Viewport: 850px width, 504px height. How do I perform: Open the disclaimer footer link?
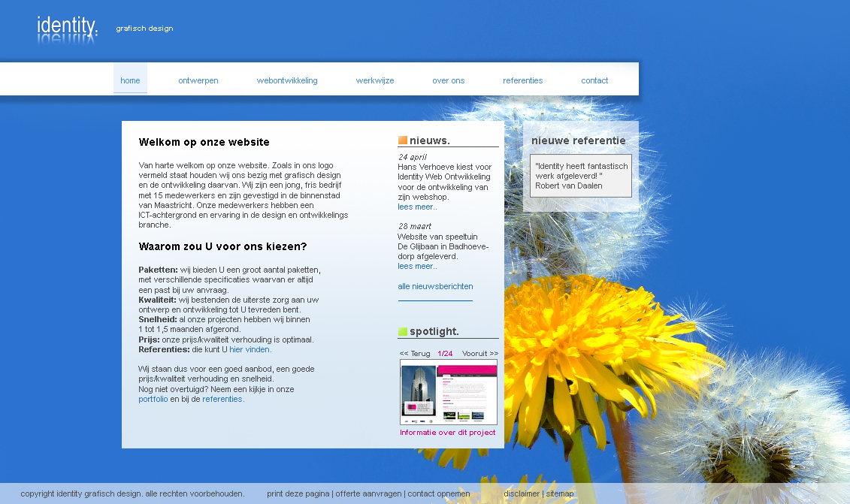[522, 493]
